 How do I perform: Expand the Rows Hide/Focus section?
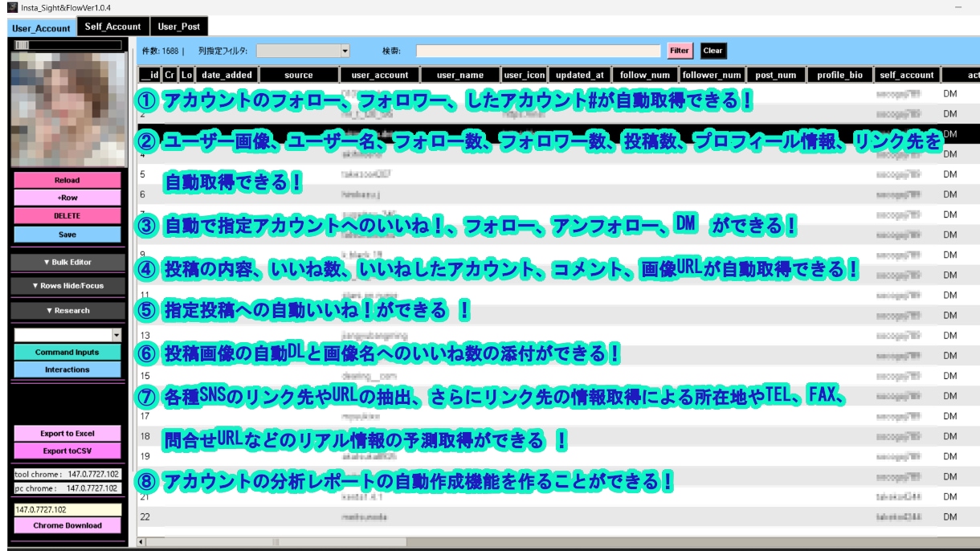[x=67, y=285]
